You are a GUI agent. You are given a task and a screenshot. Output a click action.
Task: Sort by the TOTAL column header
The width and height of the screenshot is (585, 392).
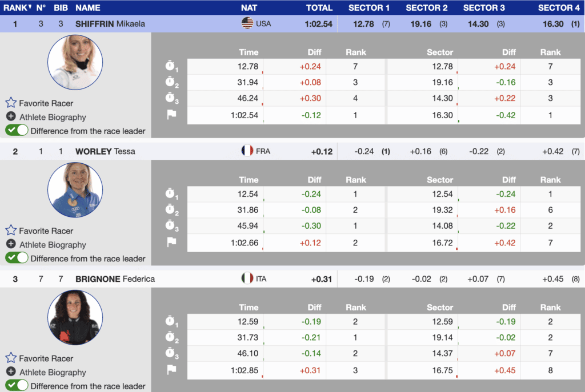[x=319, y=8]
